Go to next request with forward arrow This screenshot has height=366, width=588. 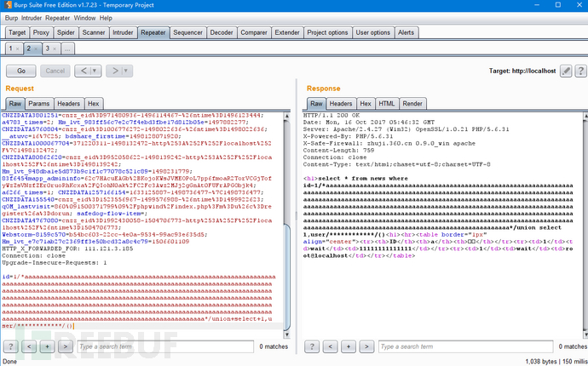click(x=115, y=71)
